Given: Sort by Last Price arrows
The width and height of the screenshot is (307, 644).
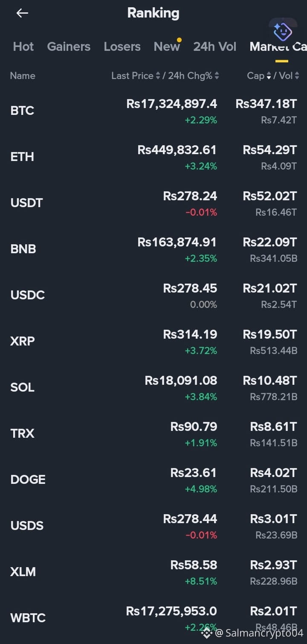Looking at the screenshot, I should click(x=158, y=76).
